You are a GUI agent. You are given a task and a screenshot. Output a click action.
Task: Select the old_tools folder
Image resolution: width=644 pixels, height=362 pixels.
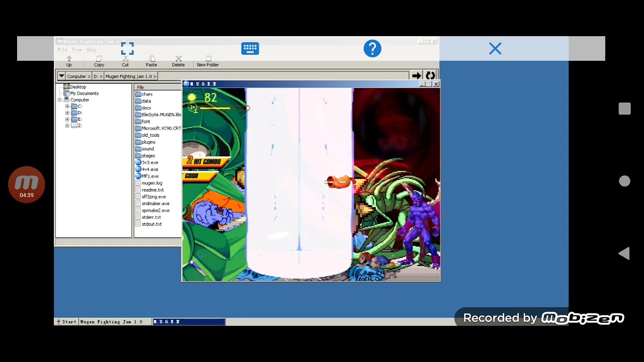coord(147,135)
